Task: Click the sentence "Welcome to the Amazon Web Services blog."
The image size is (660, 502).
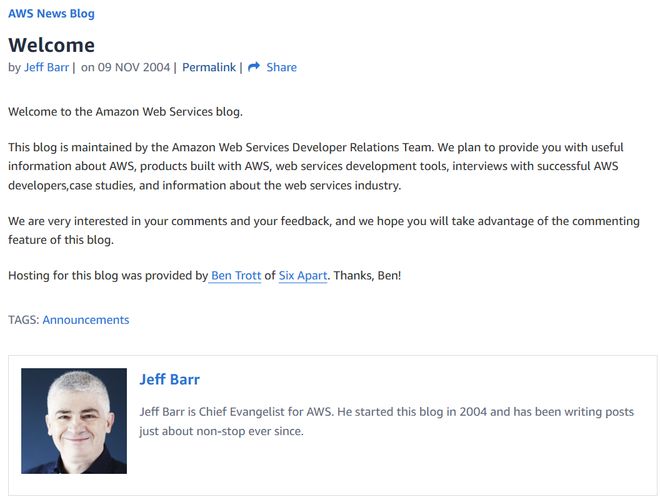Action: coord(125,111)
